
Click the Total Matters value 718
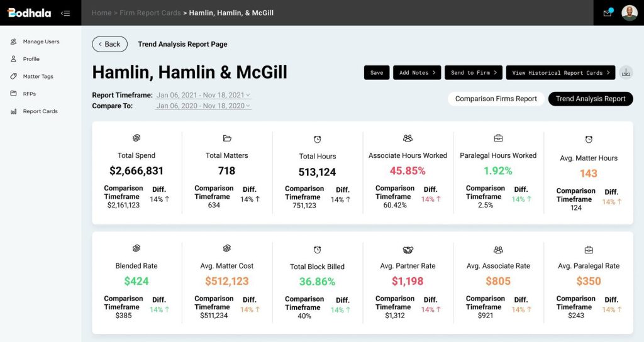[x=226, y=171]
